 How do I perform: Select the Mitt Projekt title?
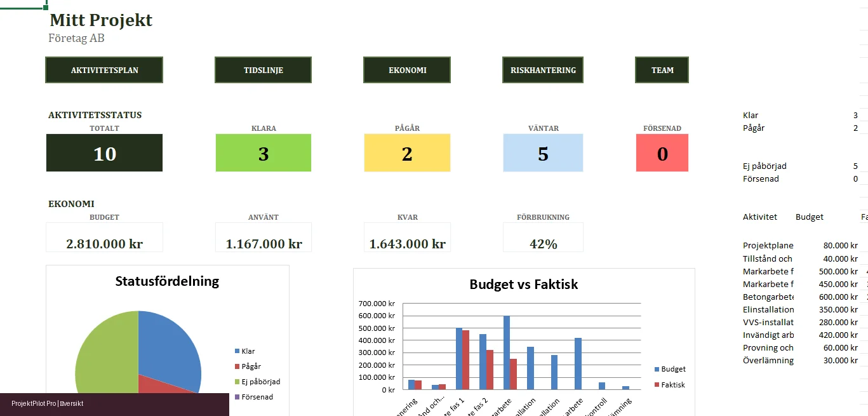pyautogui.click(x=101, y=20)
